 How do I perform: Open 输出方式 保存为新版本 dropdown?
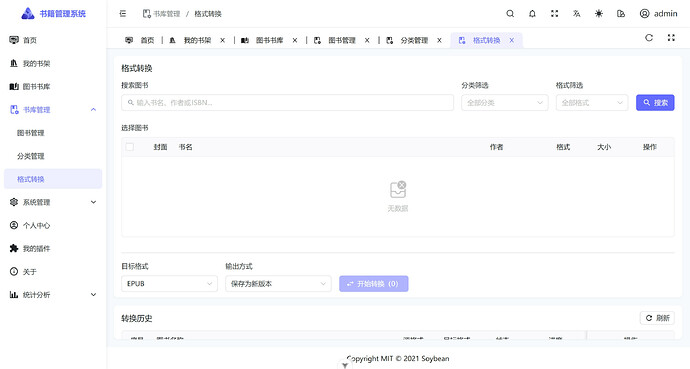pyautogui.click(x=278, y=284)
